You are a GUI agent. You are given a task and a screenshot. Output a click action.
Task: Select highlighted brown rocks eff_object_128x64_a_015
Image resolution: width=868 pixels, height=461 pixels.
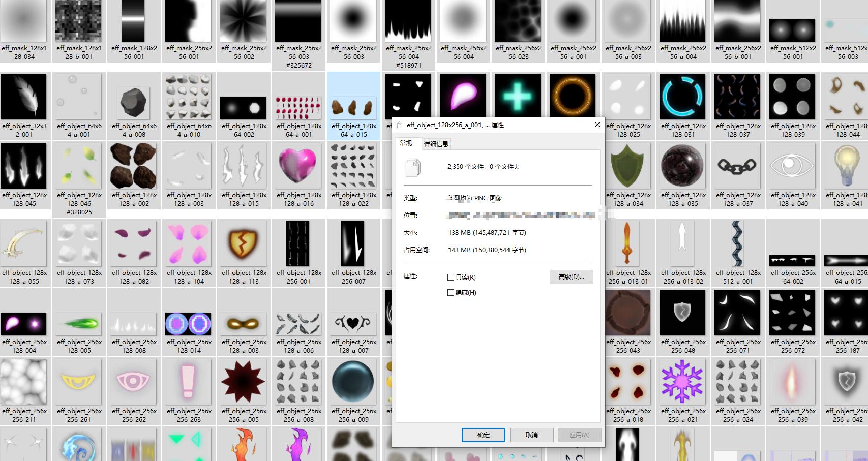pyautogui.click(x=353, y=108)
